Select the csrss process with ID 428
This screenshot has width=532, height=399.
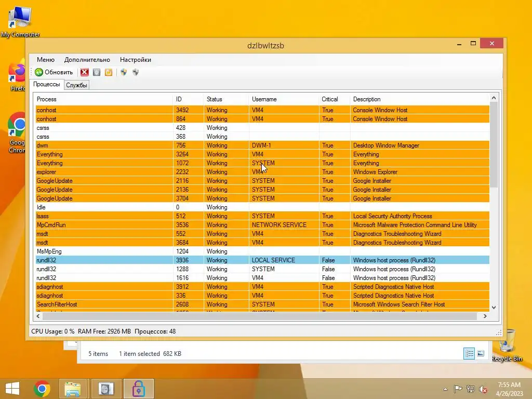[262, 128]
